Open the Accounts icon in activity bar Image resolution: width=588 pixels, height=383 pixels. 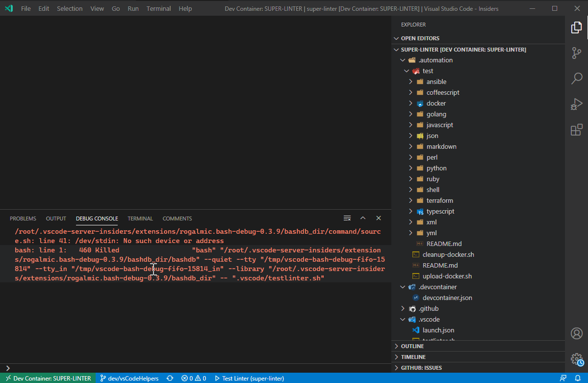(x=576, y=333)
